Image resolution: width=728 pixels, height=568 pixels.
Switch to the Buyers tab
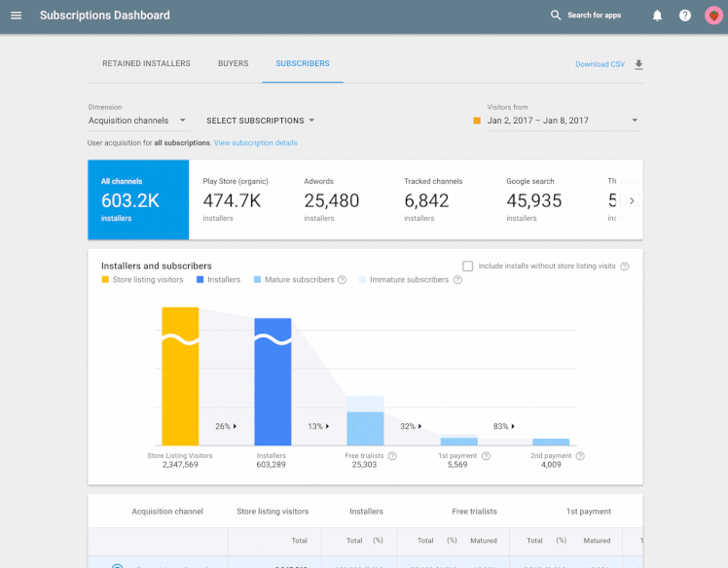point(233,63)
